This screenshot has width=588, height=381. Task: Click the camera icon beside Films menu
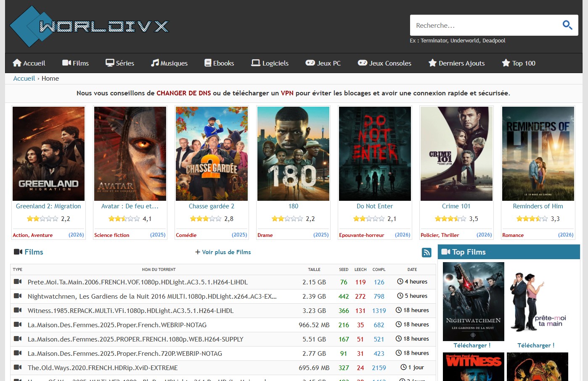66,63
